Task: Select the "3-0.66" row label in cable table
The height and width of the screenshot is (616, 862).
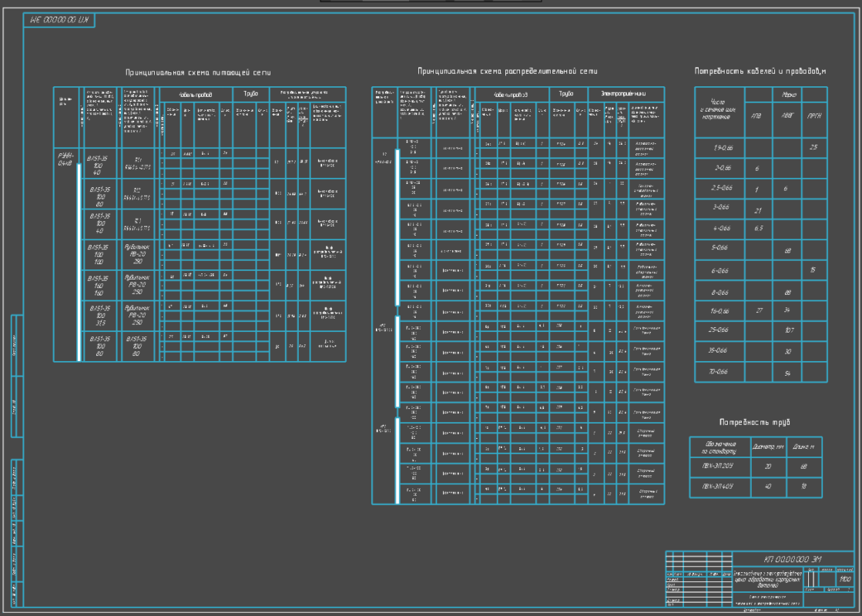Action: 721,208
